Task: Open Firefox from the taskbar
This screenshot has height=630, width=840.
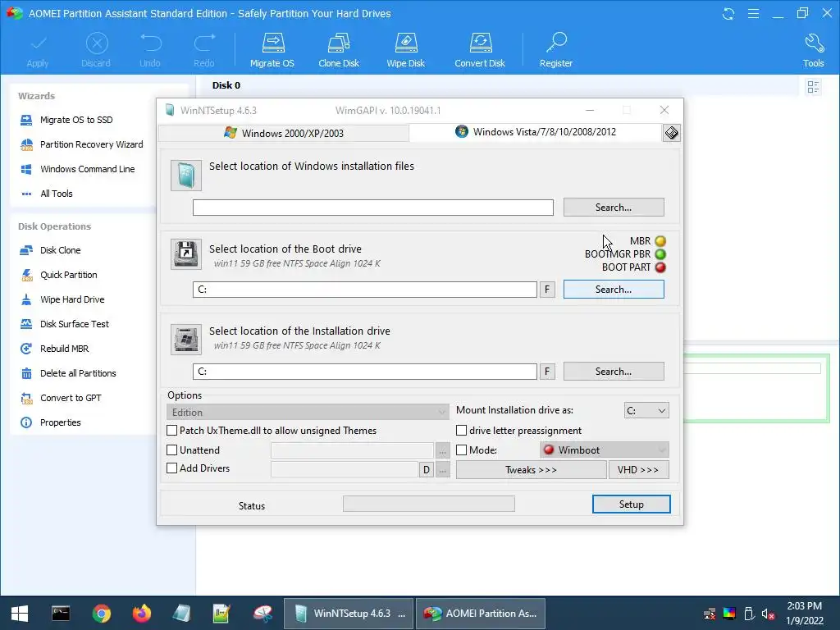Action: coord(142,614)
